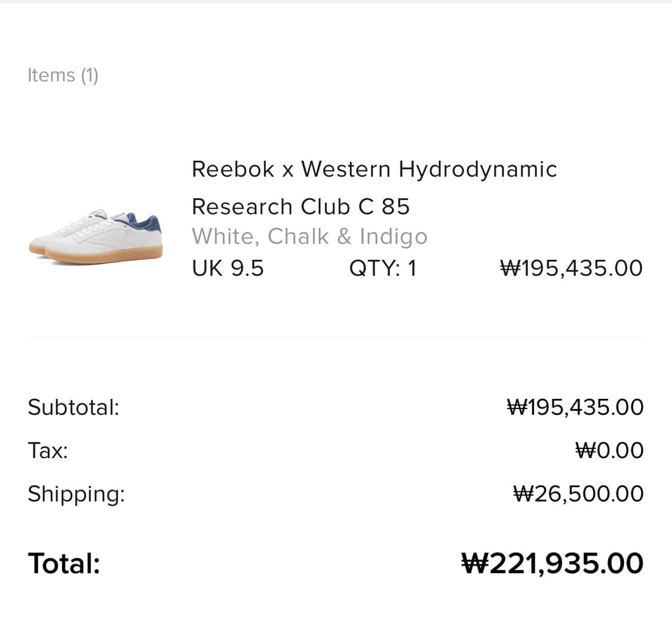Click the ₩0.00 tax amount
Screen dimensions: 672x633
tap(609, 450)
